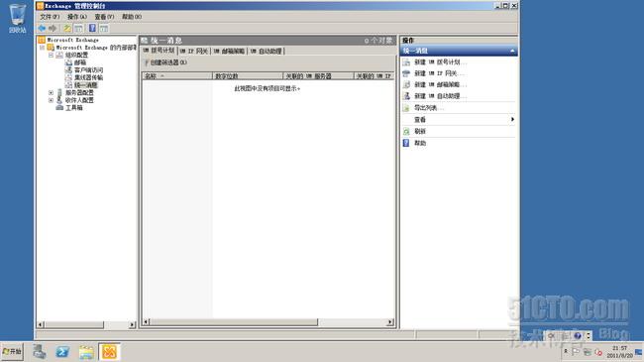Sort by the 数字位数 column header

(248, 76)
